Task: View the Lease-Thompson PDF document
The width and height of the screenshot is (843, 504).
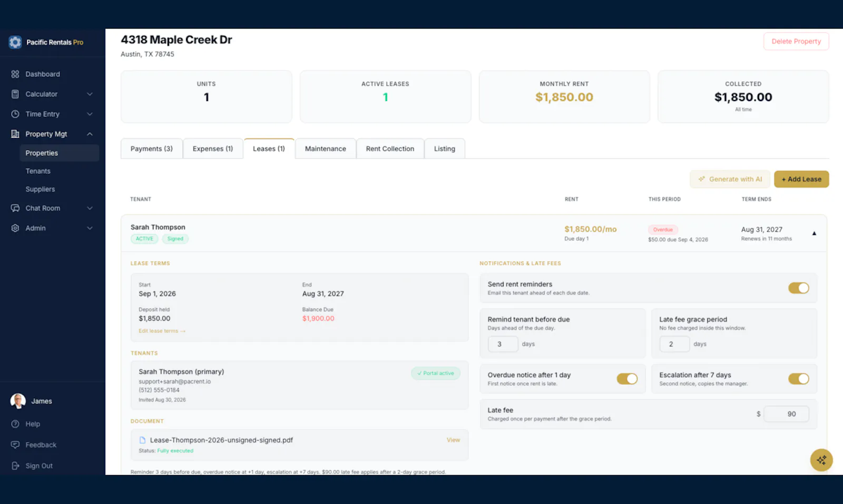Action: click(453, 440)
